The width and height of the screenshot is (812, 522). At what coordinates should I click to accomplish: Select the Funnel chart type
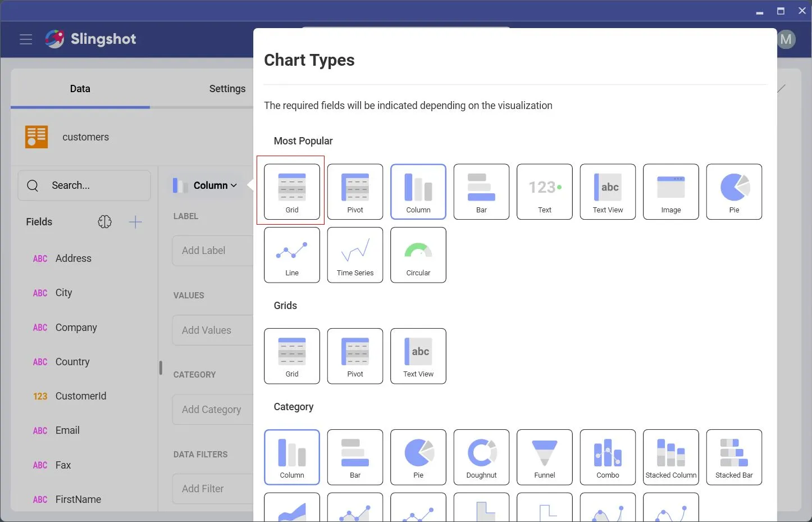tap(544, 457)
